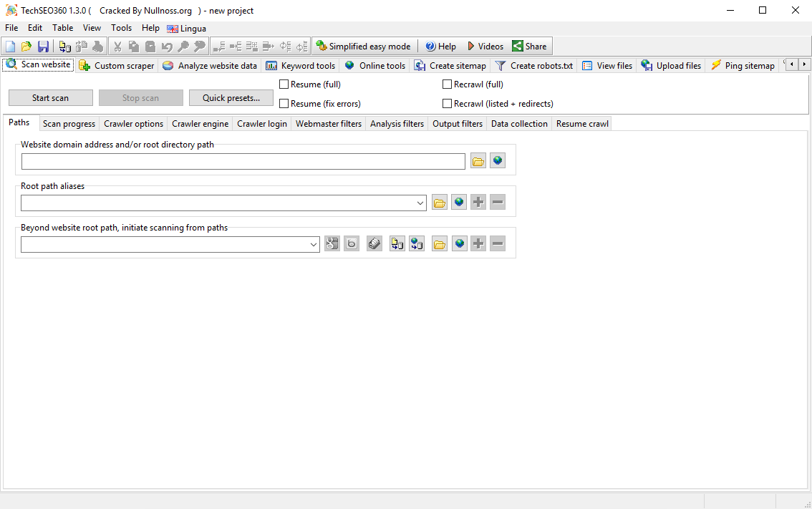This screenshot has width=812, height=509.
Task: Click the folder icon in scanning paths row
Action: point(440,243)
